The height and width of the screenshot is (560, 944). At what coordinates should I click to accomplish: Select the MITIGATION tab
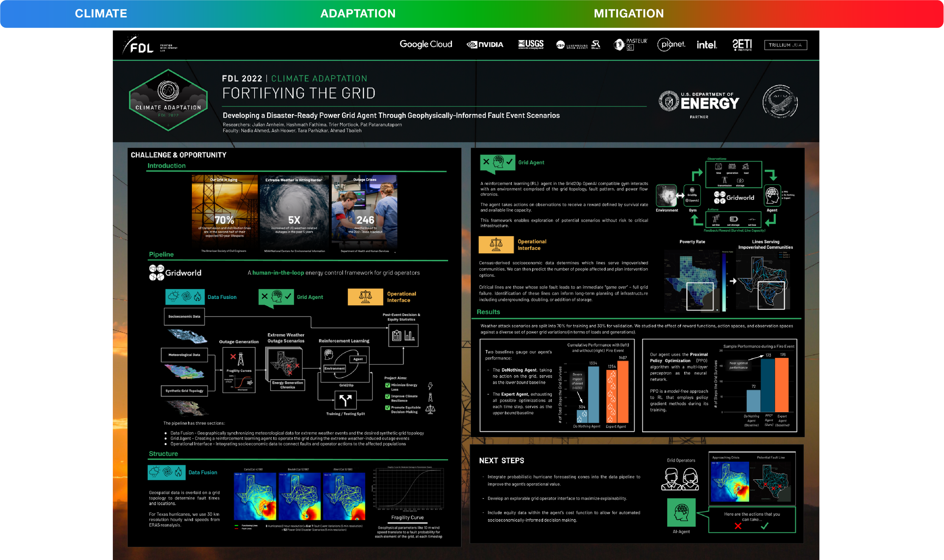coord(629,14)
